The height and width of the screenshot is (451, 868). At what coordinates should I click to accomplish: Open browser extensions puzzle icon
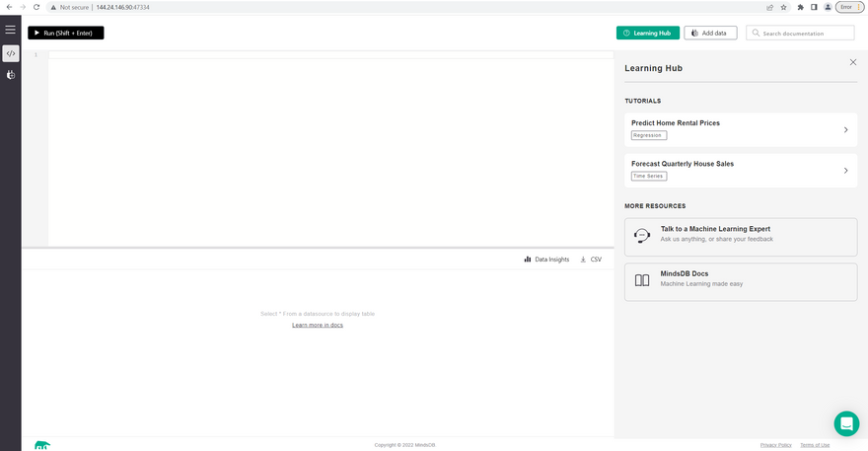800,7
